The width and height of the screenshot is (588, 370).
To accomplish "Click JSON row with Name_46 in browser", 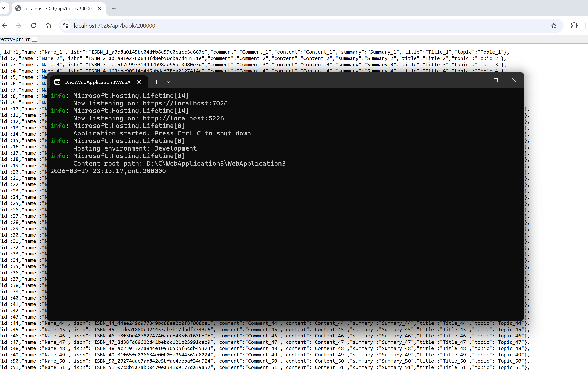I will point(265,336).
